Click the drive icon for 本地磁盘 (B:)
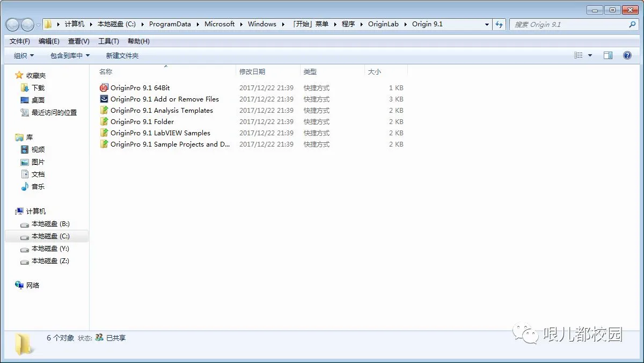644x363 pixels. click(25, 224)
